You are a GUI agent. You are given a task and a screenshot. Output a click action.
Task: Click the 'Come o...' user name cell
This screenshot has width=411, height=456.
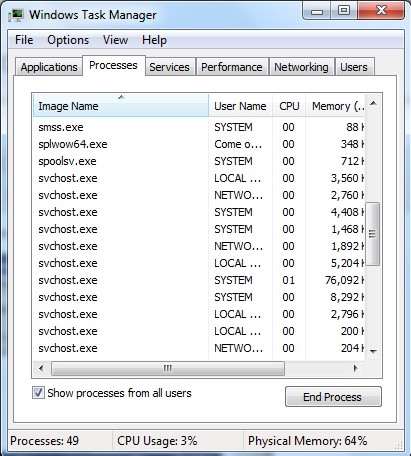click(x=238, y=144)
